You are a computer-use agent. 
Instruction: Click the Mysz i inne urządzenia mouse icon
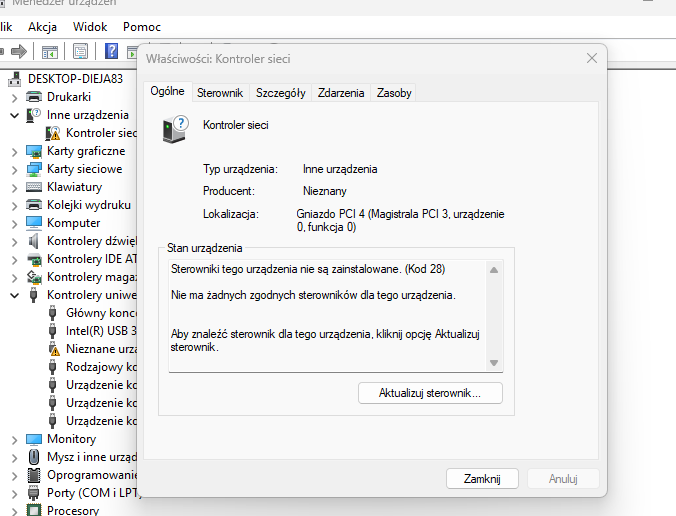pos(34,457)
